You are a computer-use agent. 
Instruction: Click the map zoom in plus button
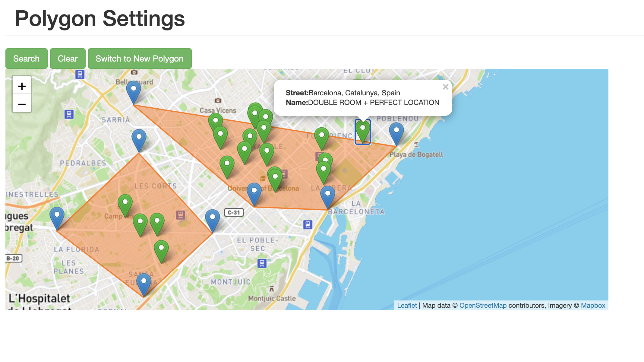pos(22,86)
